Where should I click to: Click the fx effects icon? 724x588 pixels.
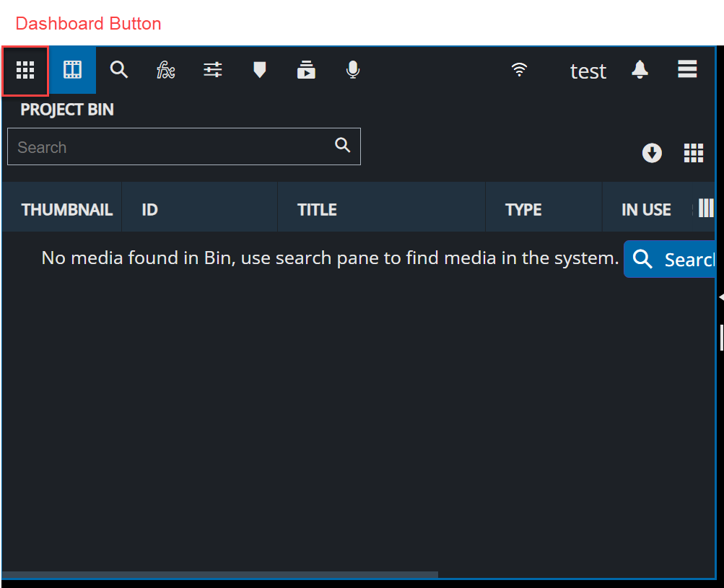click(165, 70)
